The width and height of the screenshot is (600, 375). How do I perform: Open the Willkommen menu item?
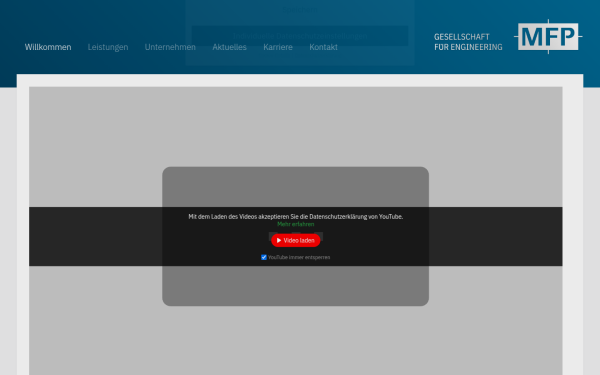tap(48, 47)
